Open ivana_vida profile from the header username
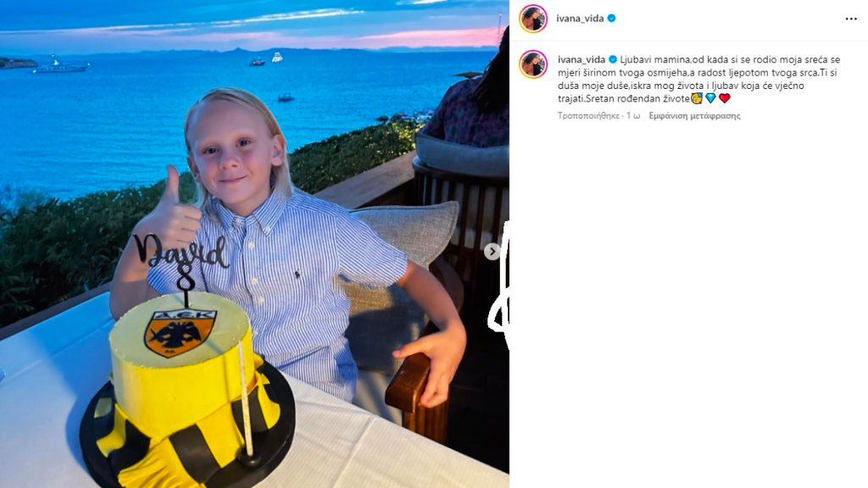Viewport: 868px width, 488px height. point(580,19)
